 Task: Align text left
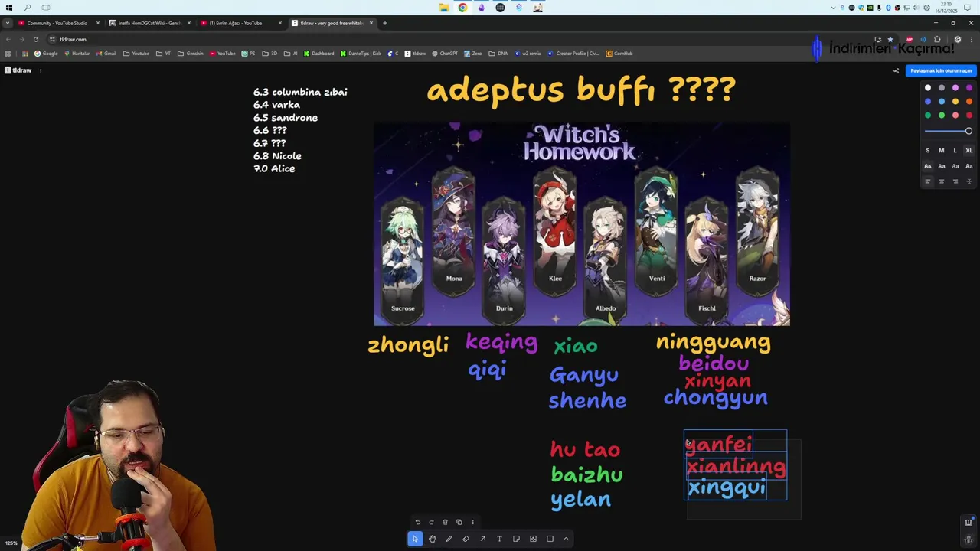(x=927, y=181)
